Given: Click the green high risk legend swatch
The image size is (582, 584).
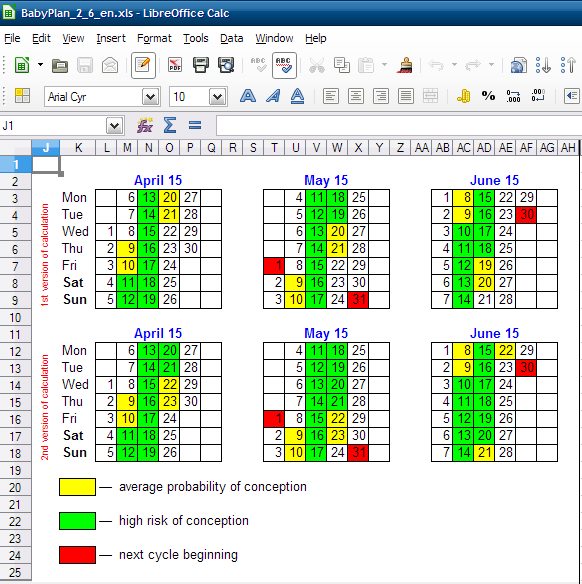Looking at the screenshot, I should [77, 521].
